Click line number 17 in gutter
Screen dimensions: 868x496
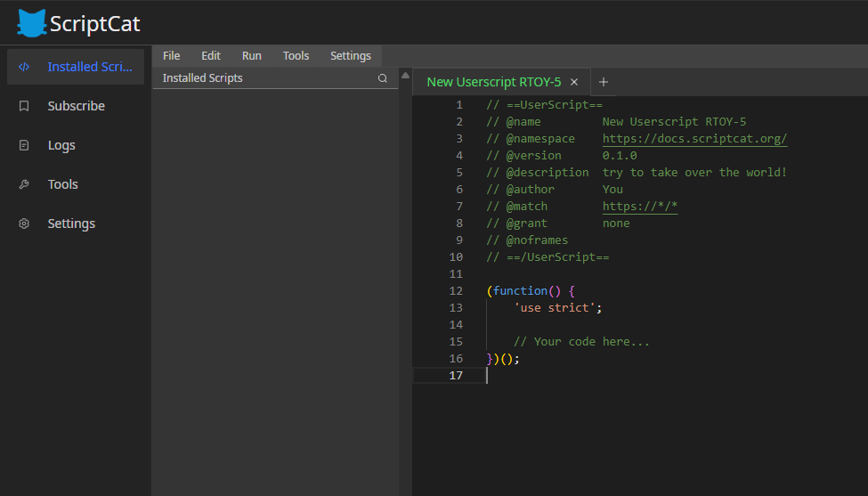click(x=456, y=375)
